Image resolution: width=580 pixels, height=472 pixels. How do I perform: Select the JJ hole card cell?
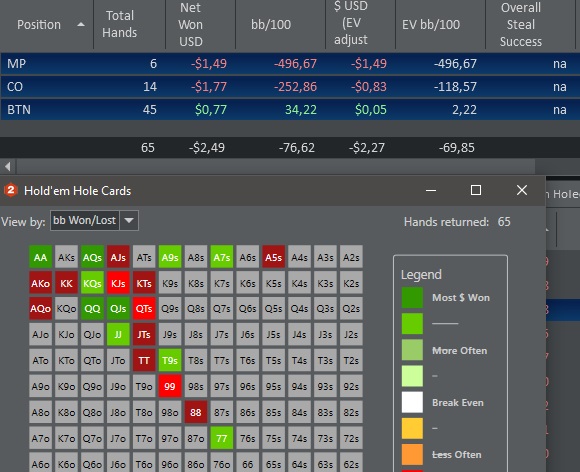pos(118,334)
